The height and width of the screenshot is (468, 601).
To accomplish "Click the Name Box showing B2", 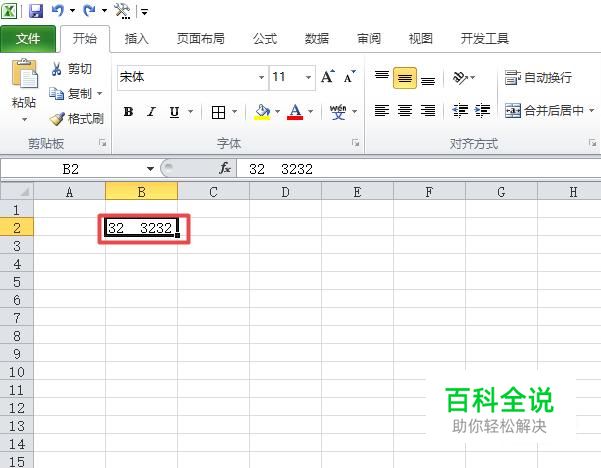I will tap(71, 169).
